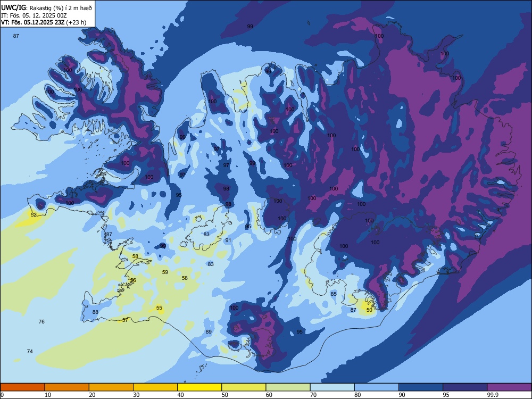This screenshot has height=399, width=532.
Task: Click the humidity value '76' over the sea
Action: point(41,322)
